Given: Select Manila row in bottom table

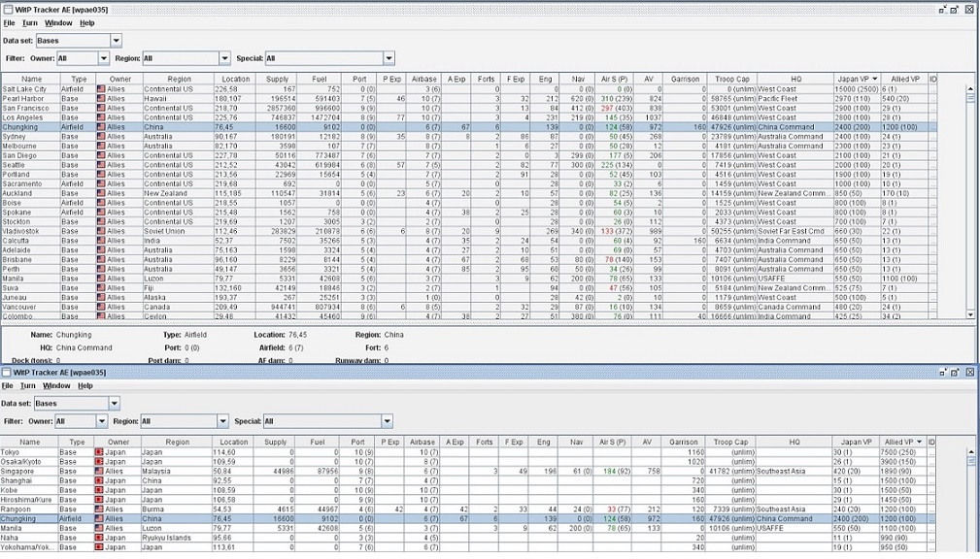Looking at the screenshot, I should tap(467, 528).
